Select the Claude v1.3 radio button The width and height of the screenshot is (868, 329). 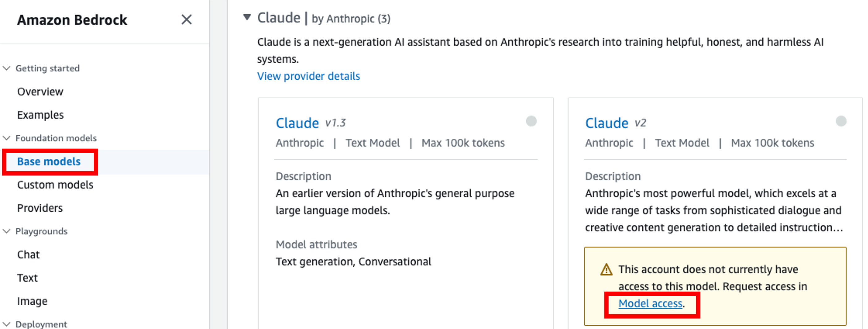point(531,121)
